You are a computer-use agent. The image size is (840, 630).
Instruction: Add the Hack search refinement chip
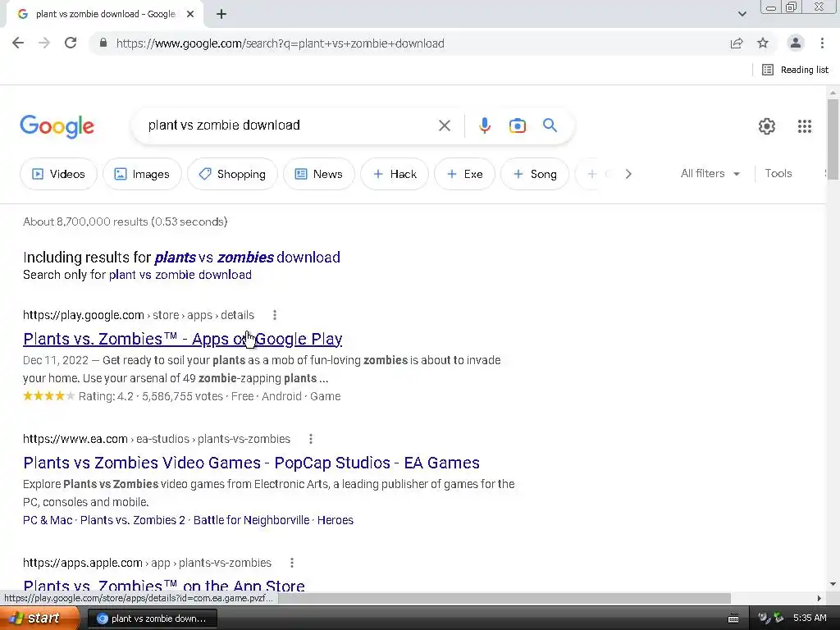pos(395,174)
